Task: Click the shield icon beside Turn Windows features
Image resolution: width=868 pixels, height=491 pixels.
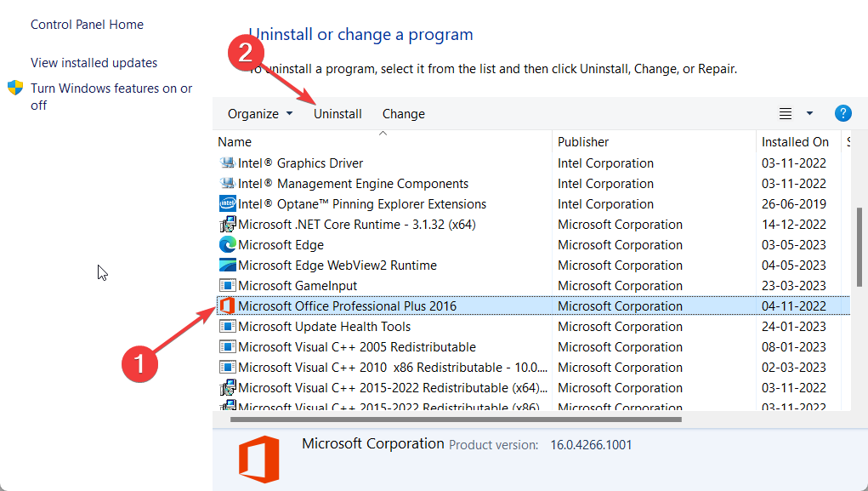Action: [x=15, y=88]
